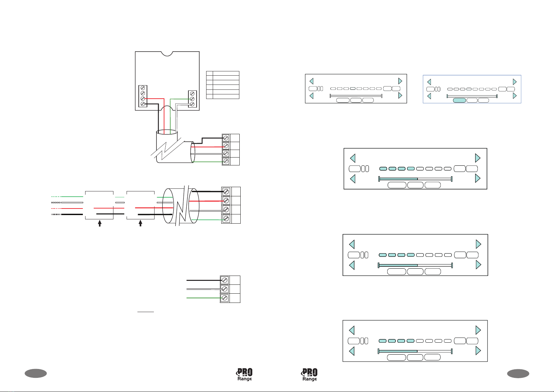Click the gray page-number oval on the left page
554x392 pixels.
tap(36, 373)
